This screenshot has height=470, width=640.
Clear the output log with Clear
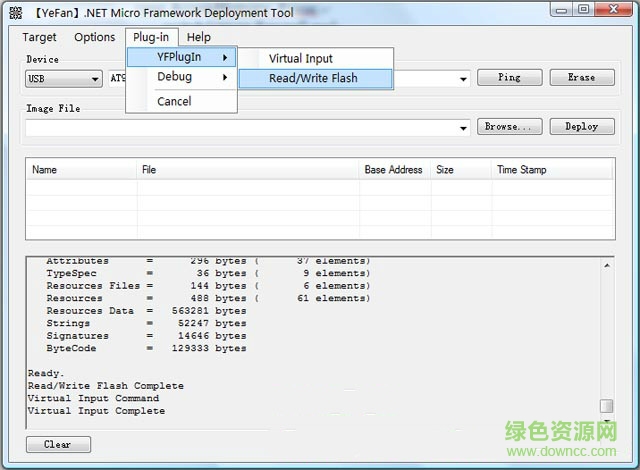click(57, 444)
